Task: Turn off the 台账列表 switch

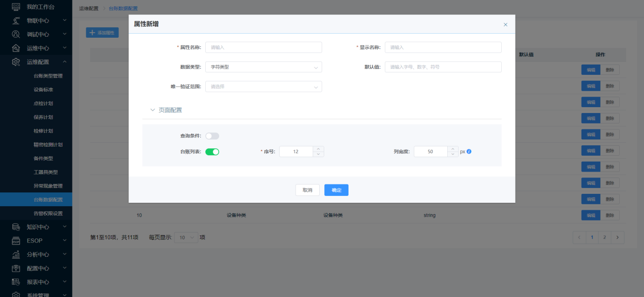Action: tap(212, 152)
